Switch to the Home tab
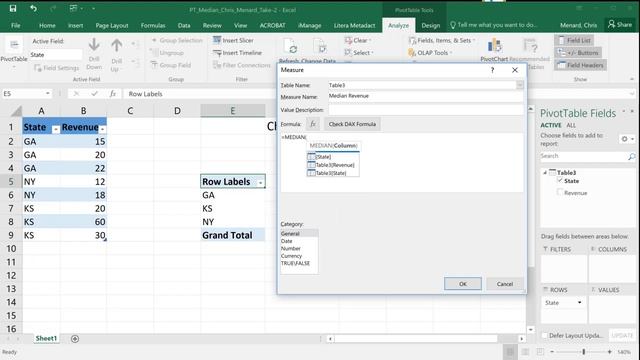 pos(47,25)
